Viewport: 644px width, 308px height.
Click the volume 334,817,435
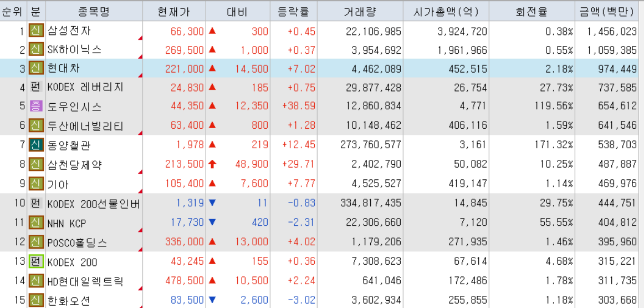pyautogui.click(x=371, y=203)
